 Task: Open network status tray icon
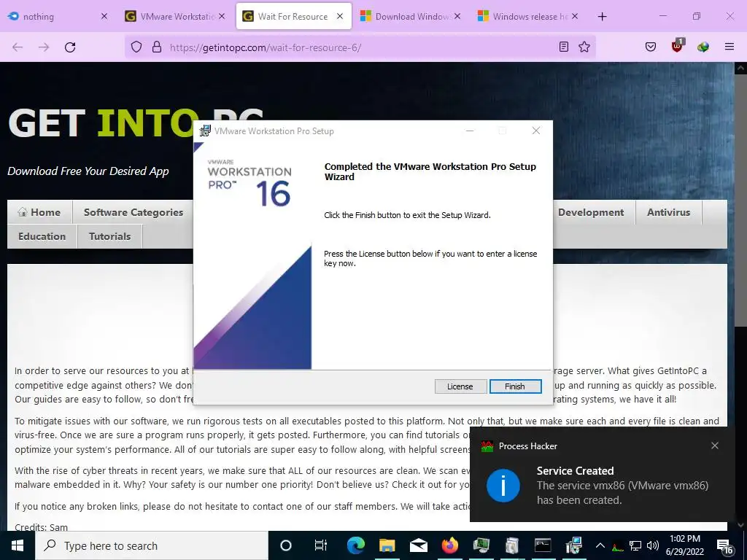[x=635, y=545]
